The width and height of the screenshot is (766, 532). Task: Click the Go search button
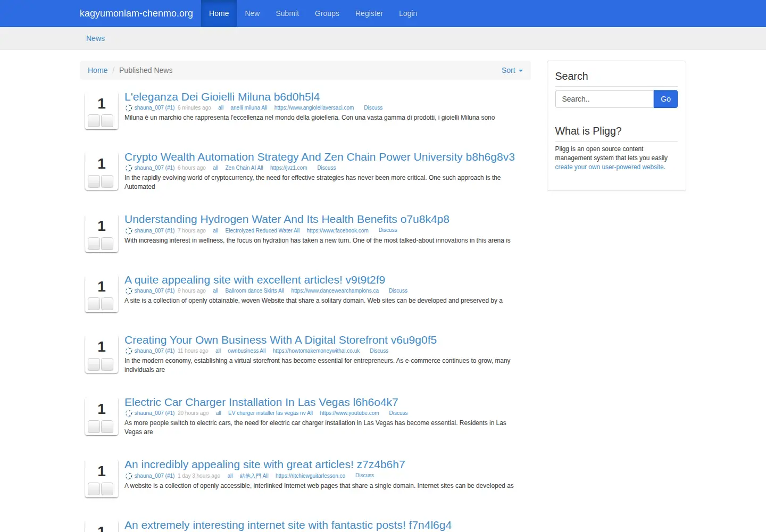(x=665, y=99)
